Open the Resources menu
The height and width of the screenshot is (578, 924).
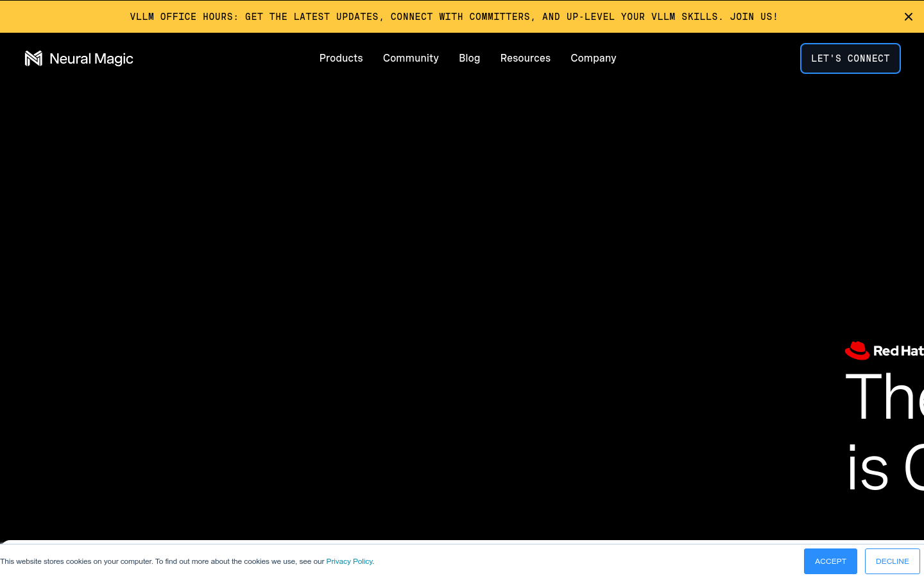coord(525,58)
